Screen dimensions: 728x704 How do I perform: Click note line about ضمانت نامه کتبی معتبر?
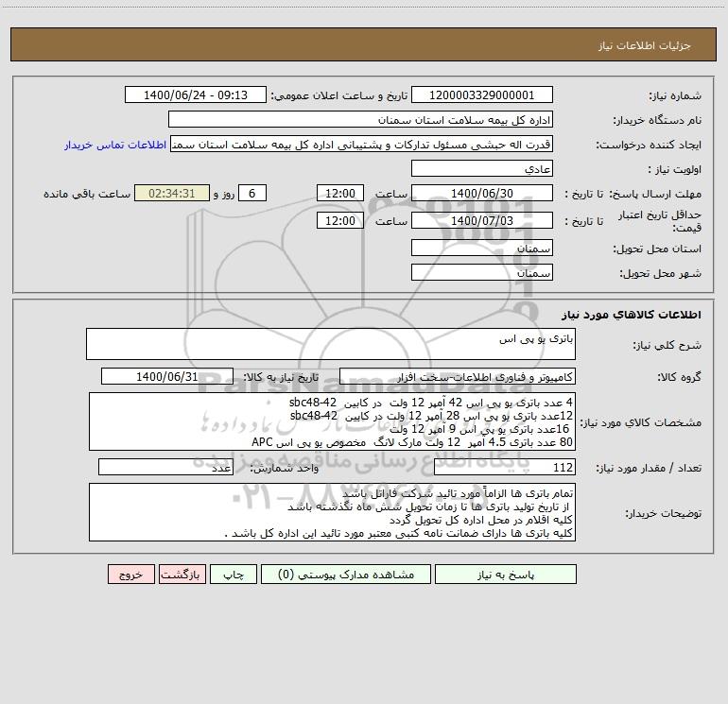[398, 533]
